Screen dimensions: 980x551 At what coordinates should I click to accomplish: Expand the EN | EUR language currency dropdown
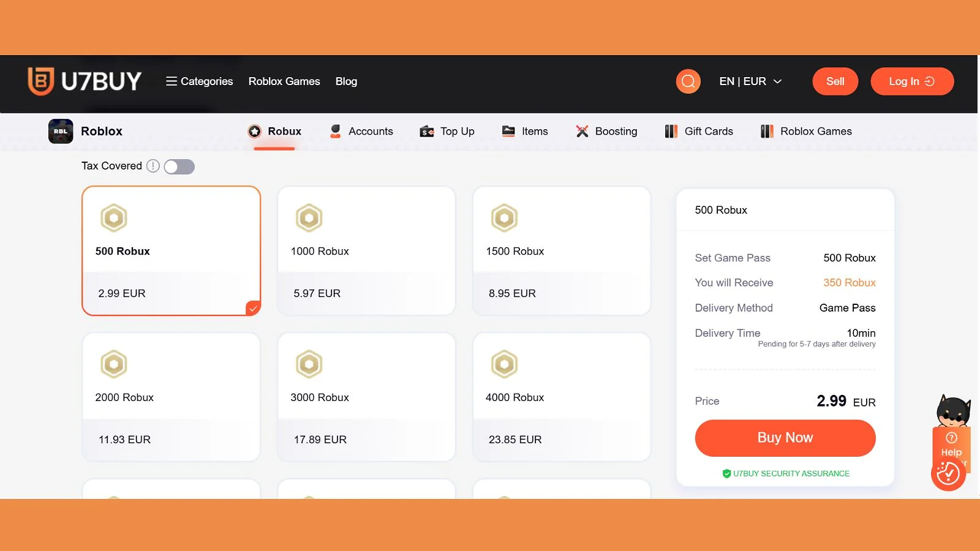pyautogui.click(x=750, y=81)
